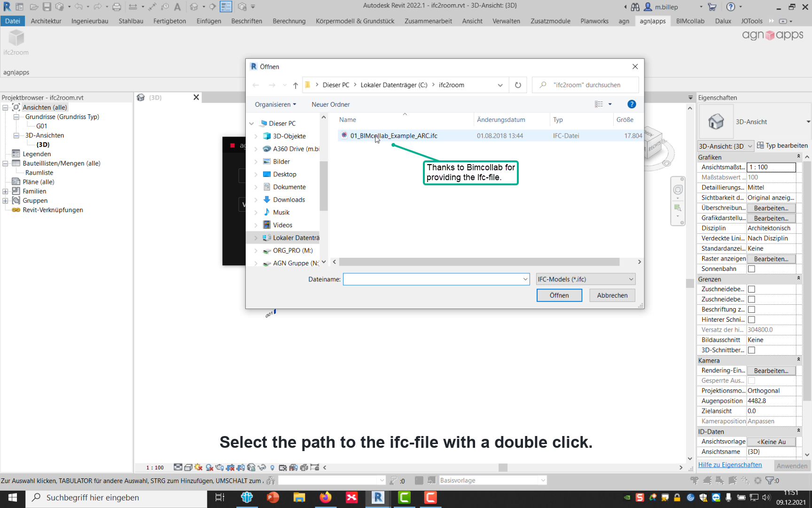Open Task View on the taskbar
Viewport: 812px width, 508px height.
click(x=219, y=498)
